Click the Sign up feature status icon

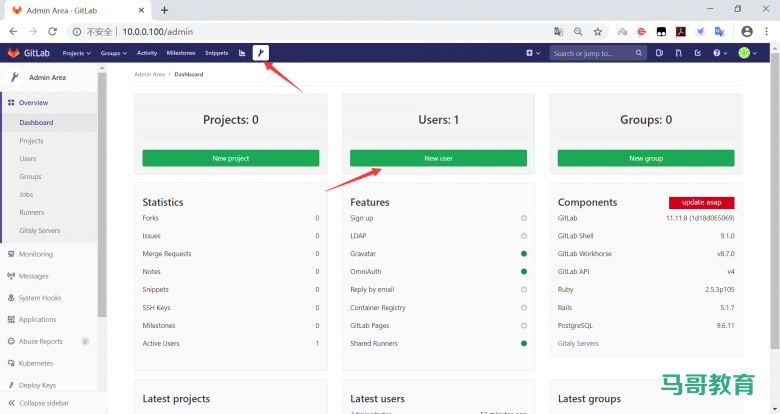524,218
